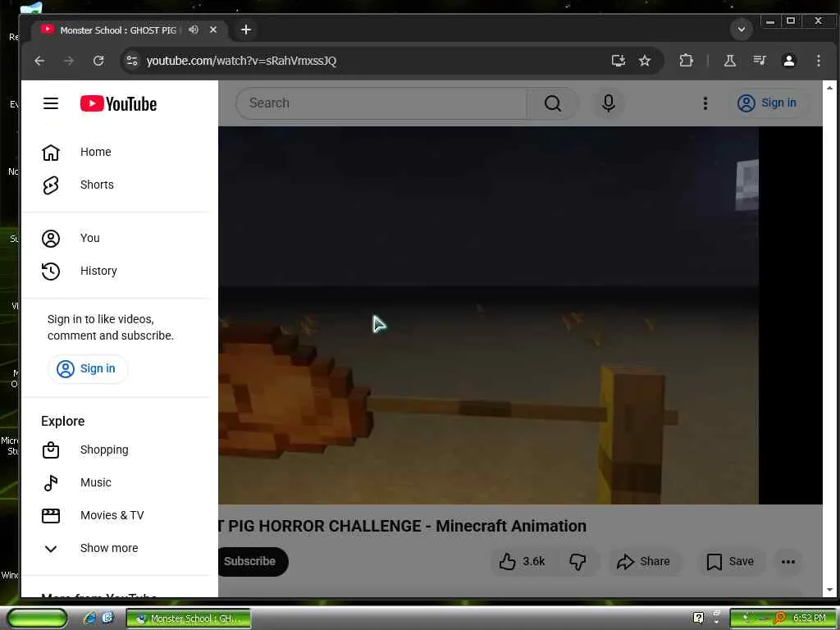Open watch History
The height and width of the screenshot is (630, 840).
(119, 271)
